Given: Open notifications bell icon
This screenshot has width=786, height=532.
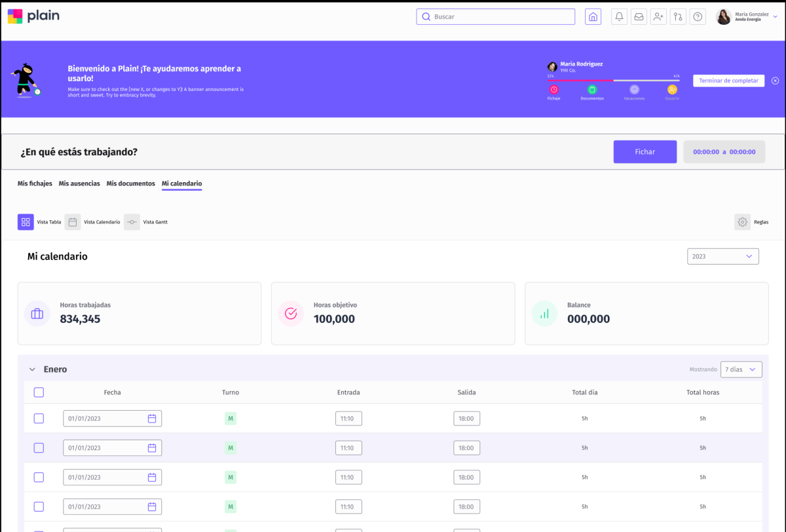Looking at the screenshot, I should tap(619, 17).
